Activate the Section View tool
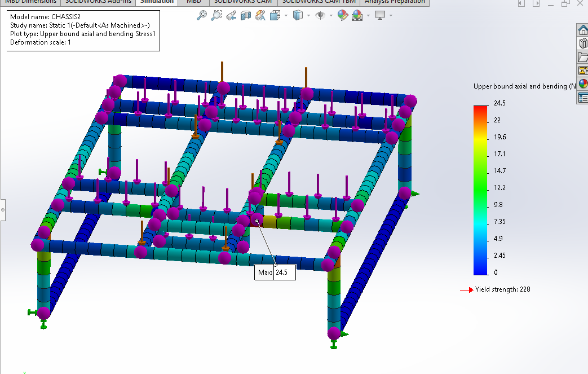The width and height of the screenshot is (588, 374). pos(246,15)
